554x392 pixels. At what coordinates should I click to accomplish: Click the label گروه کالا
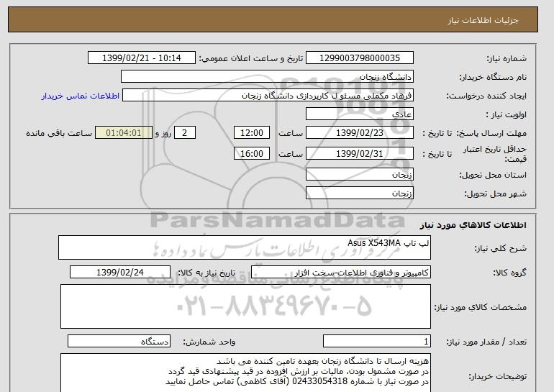(510, 273)
